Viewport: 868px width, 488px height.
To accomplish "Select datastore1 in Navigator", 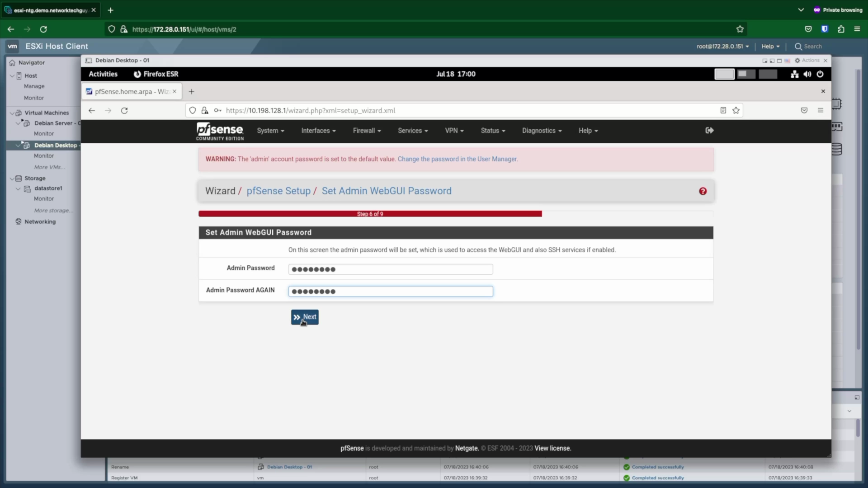I will pyautogui.click(x=48, y=188).
